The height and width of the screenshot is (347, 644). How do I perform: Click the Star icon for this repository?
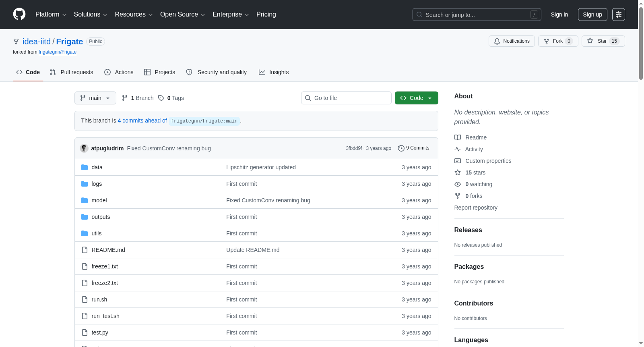pos(590,41)
